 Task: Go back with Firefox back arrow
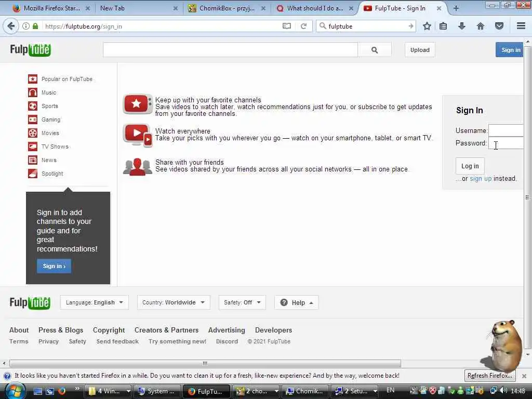click(x=11, y=26)
